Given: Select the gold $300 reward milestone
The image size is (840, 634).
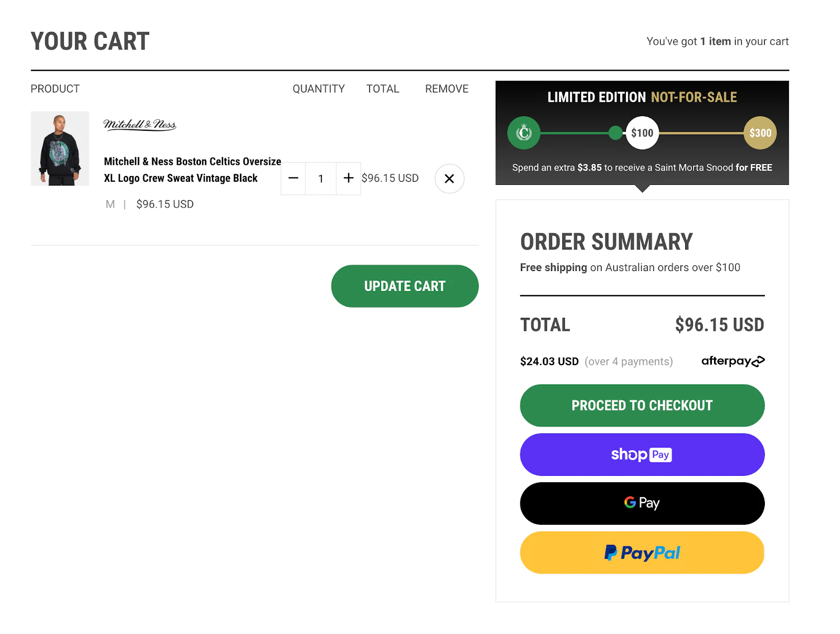Looking at the screenshot, I should (x=760, y=133).
